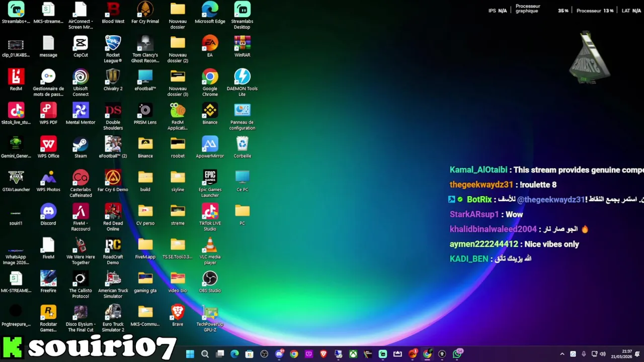Open RoadCraft Demo

pyautogui.click(x=113, y=251)
